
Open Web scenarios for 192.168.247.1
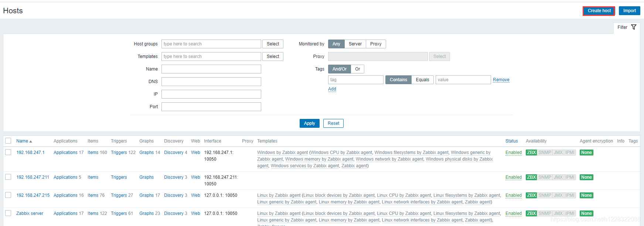point(195,153)
